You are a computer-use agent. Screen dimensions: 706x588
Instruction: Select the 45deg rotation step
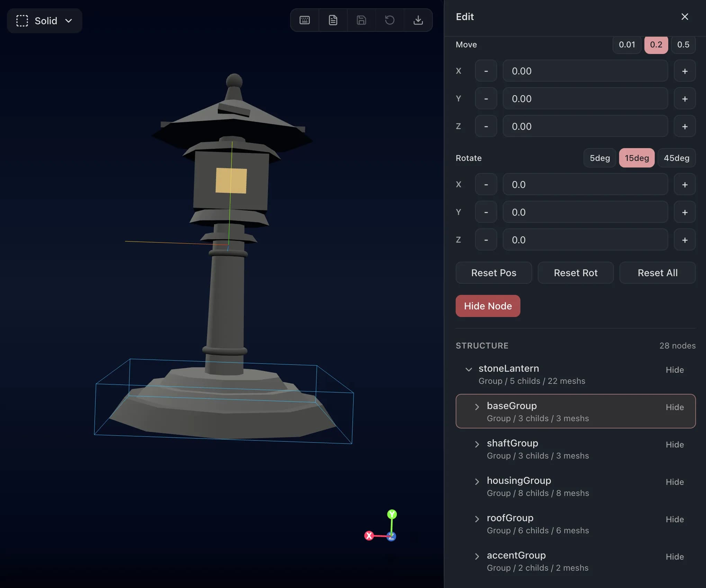click(x=677, y=158)
